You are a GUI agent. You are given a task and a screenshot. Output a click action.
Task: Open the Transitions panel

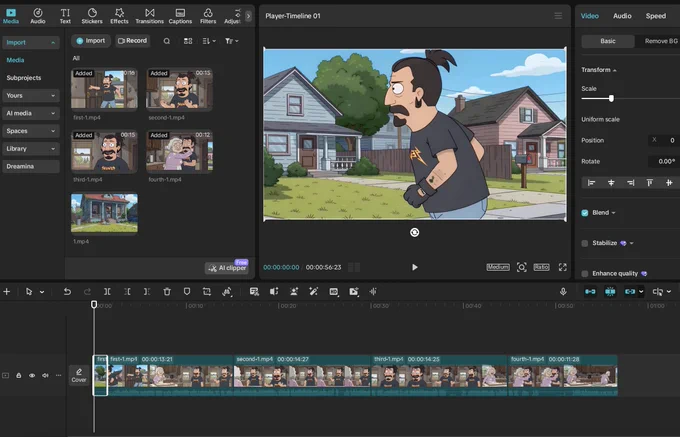[150, 16]
